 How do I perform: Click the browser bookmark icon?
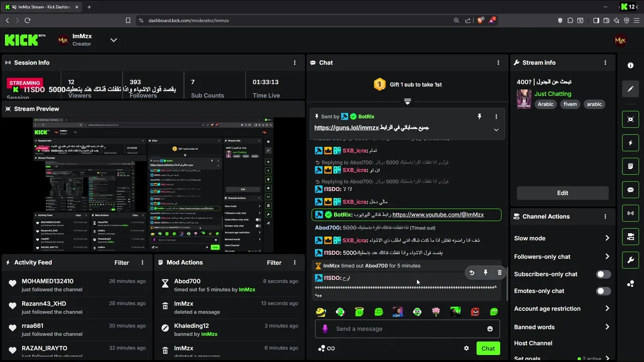click(x=128, y=21)
